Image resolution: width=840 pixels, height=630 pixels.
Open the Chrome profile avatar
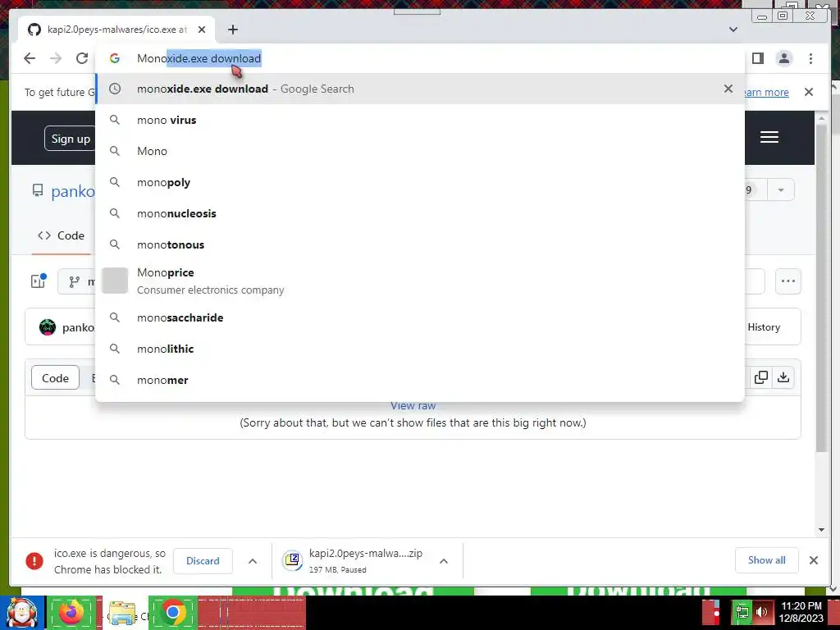point(784,58)
